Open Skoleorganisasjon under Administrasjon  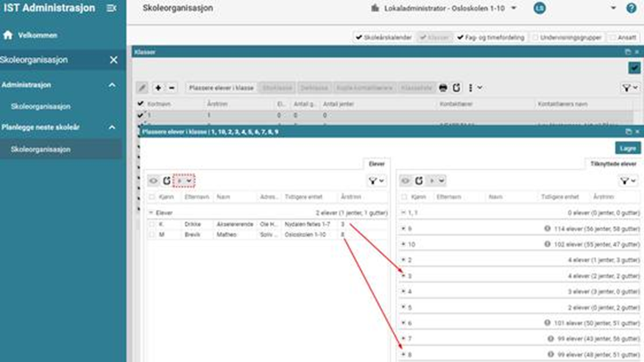pos(40,106)
